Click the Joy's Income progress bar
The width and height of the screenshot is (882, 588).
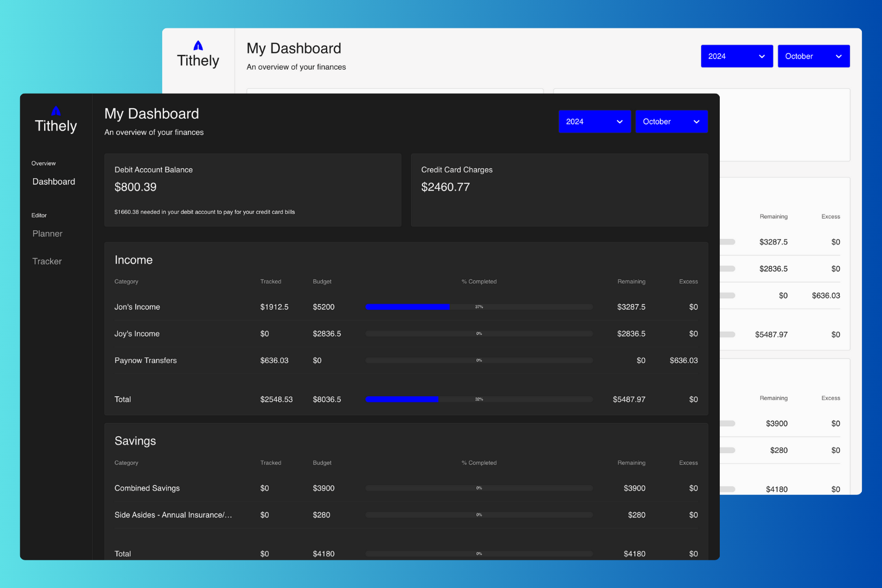tap(479, 334)
